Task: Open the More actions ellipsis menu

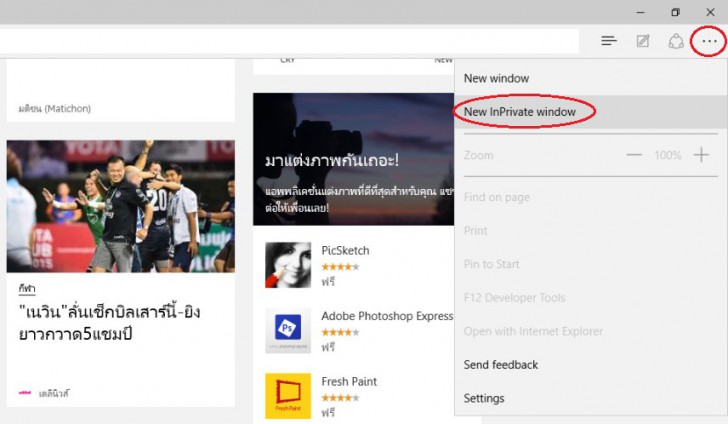Action: point(709,41)
